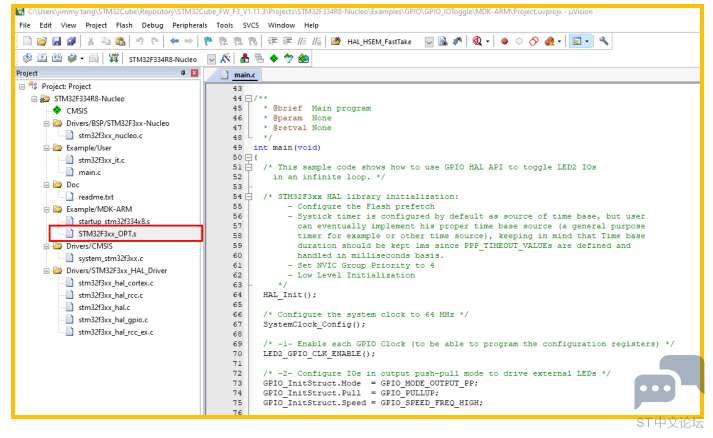The image size is (713, 438).
Task: Start debug session with magnifier d icon
Action: point(477,41)
